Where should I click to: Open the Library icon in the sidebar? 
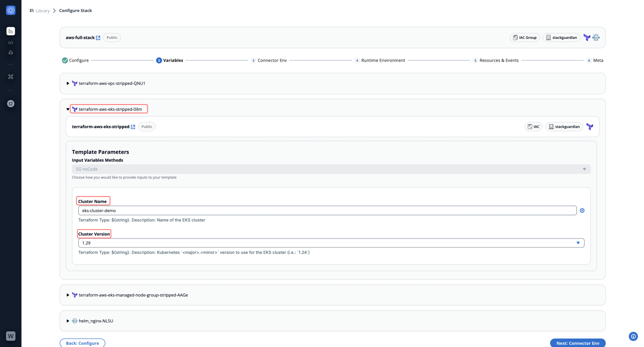[11, 31]
